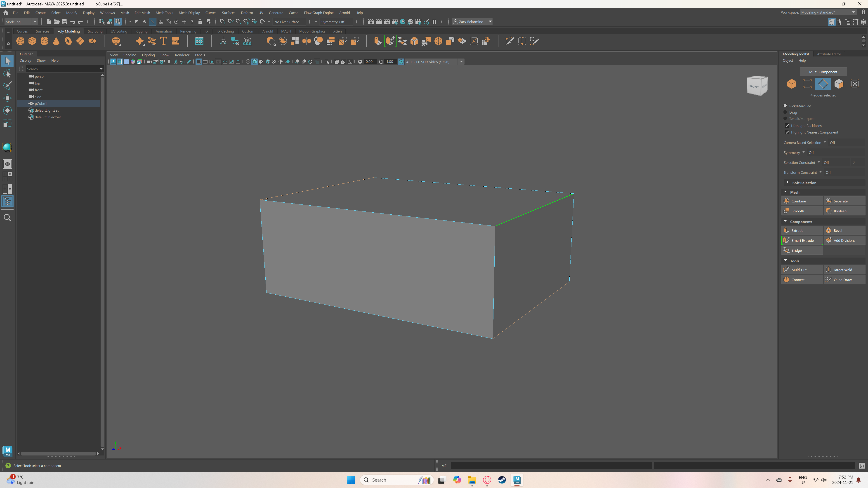
Task: Select the Move tool in the toolbox
Action: click(x=7, y=98)
